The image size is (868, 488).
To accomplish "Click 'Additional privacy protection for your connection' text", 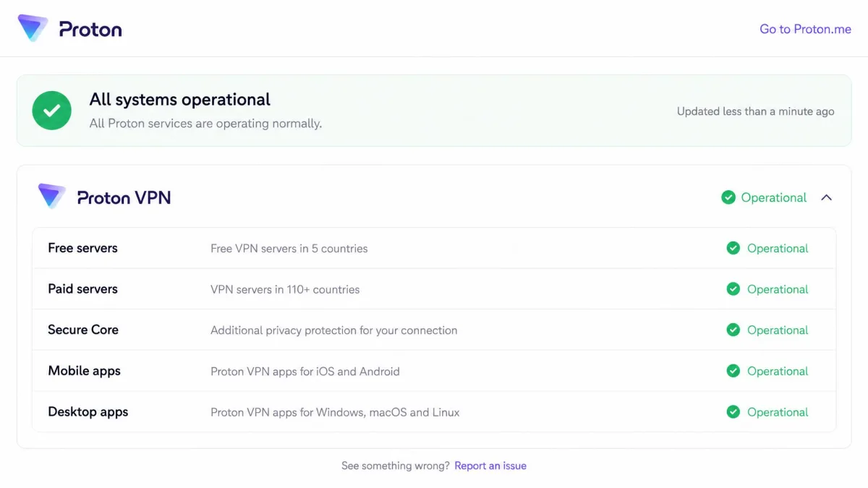I will click(334, 330).
